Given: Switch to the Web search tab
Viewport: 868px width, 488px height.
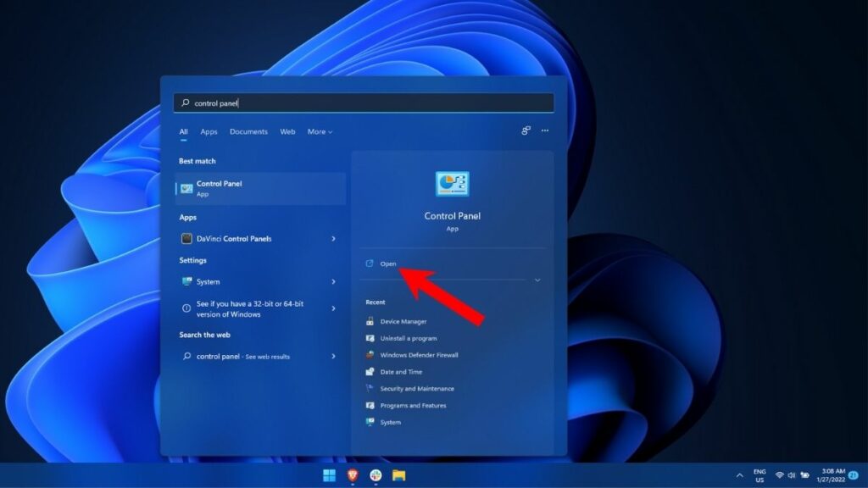Looking at the screenshot, I should [287, 131].
